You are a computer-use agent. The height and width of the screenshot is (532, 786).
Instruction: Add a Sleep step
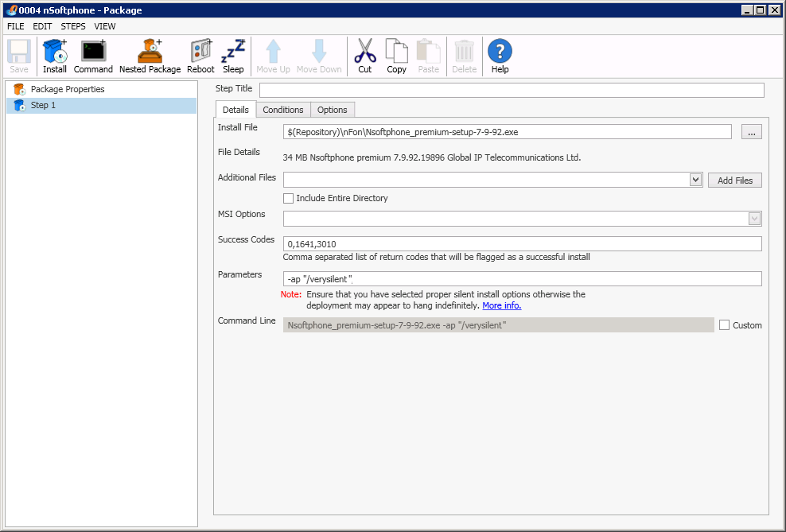click(x=233, y=56)
